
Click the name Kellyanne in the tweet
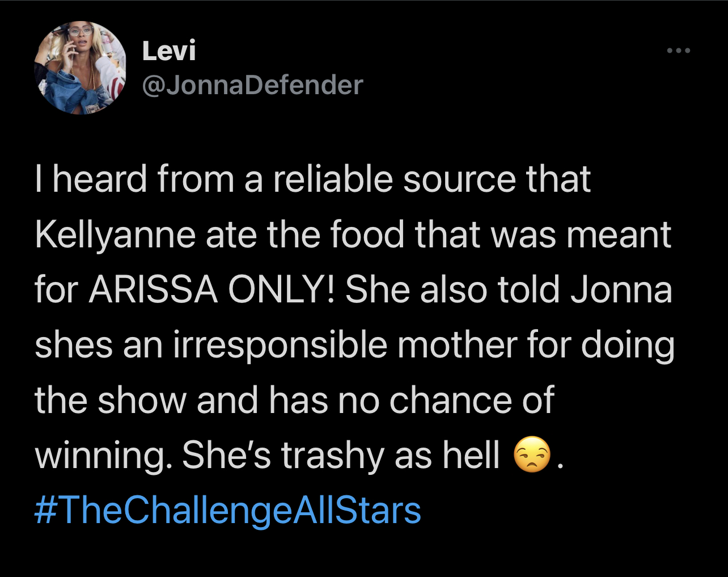pyautogui.click(x=116, y=236)
